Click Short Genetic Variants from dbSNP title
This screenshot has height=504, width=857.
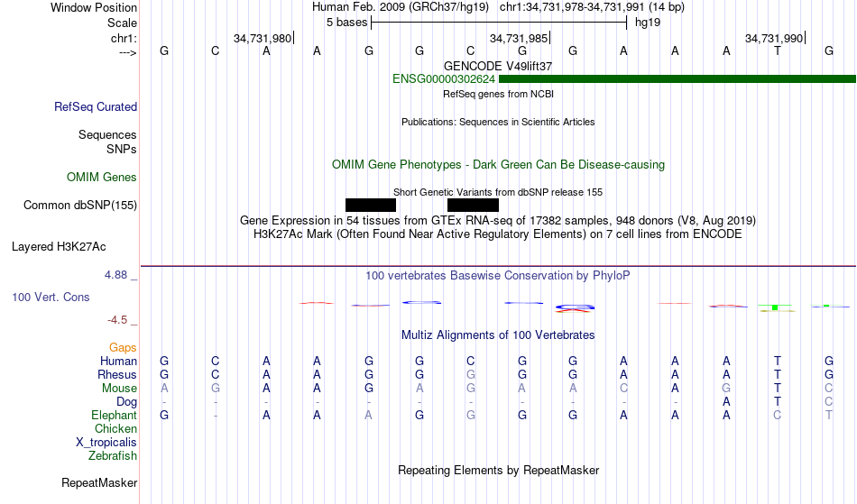[498, 192]
